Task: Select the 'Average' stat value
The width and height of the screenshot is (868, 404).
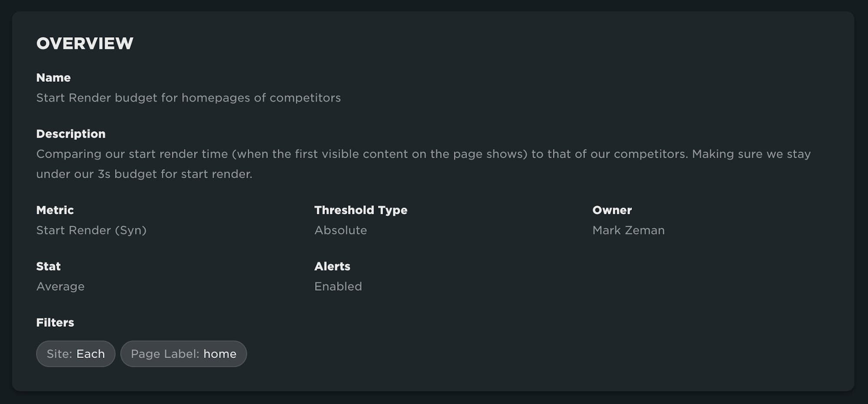Action: coord(60,287)
